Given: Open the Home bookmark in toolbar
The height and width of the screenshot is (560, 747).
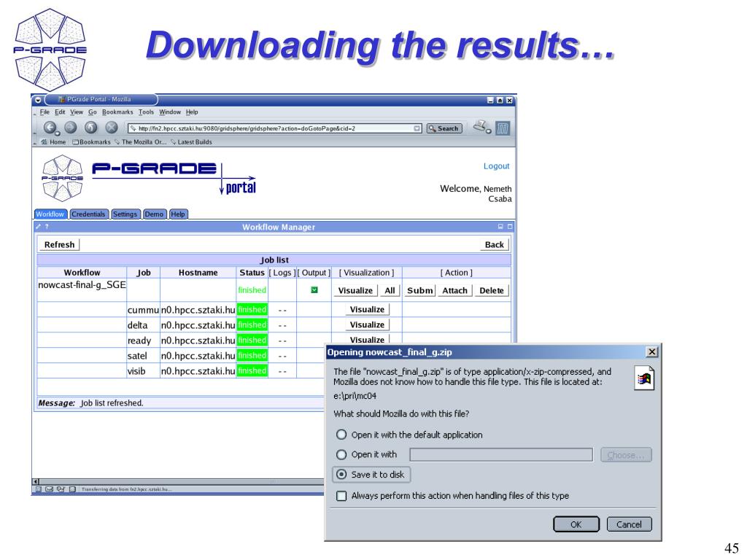Looking at the screenshot, I should coord(53,142).
